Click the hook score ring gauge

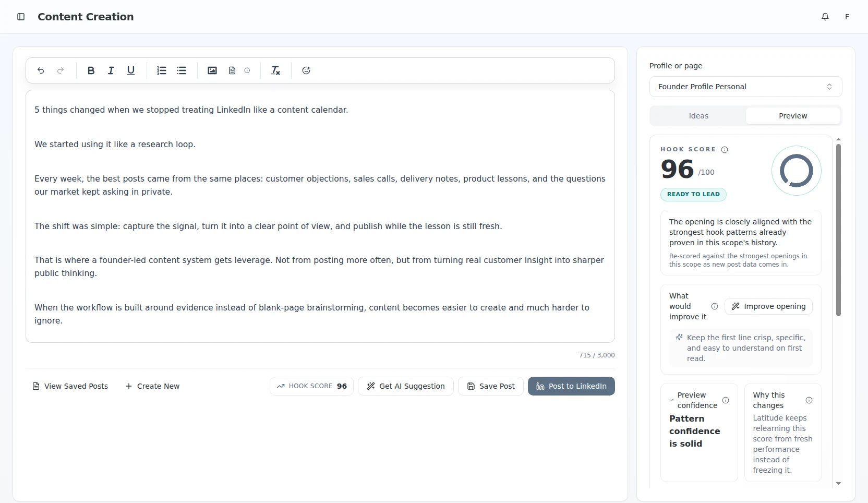[x=796, y=171]
